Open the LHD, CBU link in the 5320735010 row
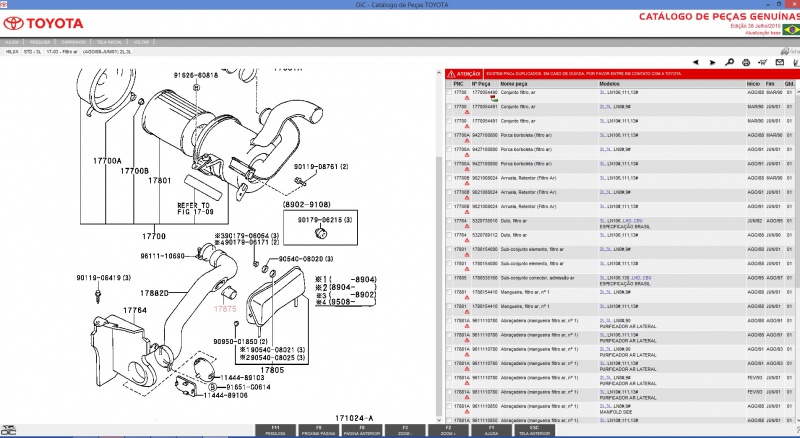This screenshot has width=800, height=438. (x=633, y=222)
